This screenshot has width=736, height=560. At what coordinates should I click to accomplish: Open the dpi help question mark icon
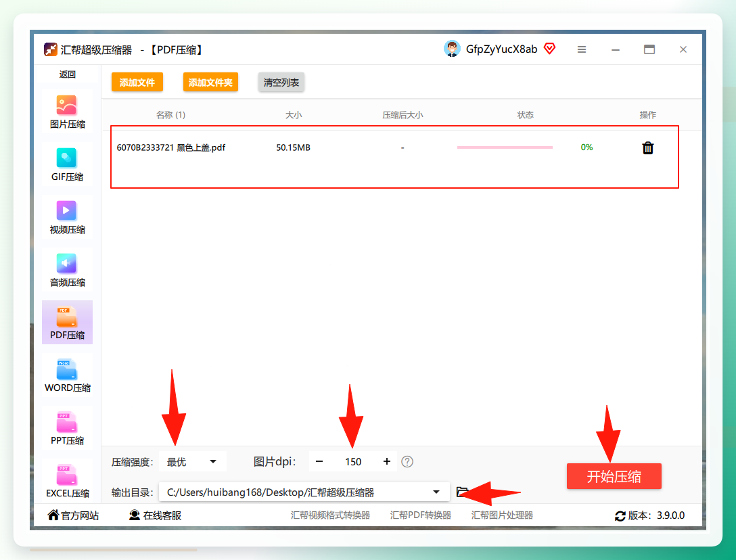[x=407, y=462]
